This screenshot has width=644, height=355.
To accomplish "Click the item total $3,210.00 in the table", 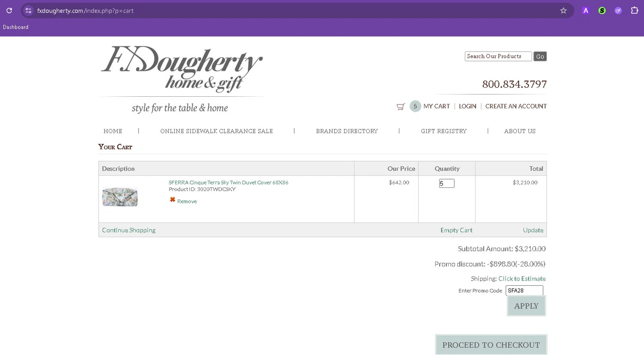I will (525, 183).
